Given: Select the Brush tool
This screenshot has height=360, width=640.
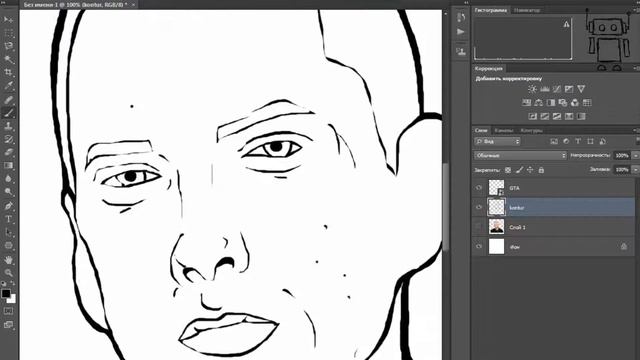Looking at the screenshot, I should [x=8, y=113].
